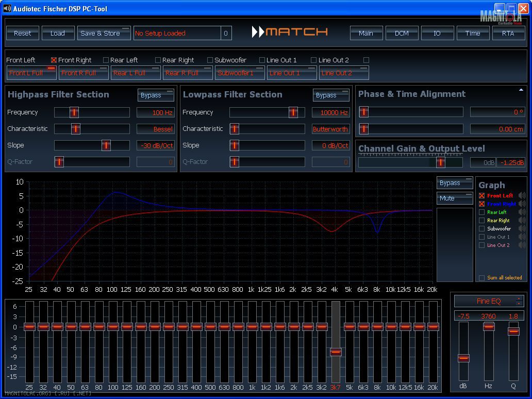532x399 pixels.
Task: Show the Rear Left curve in the Graph panel
Action: coord(482,212)
